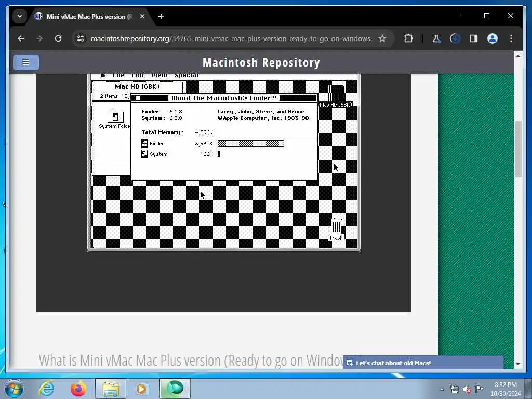Screen dimensions: 532x399
Task: View site information icon in address bar
Action: click(x=81, y=38)
